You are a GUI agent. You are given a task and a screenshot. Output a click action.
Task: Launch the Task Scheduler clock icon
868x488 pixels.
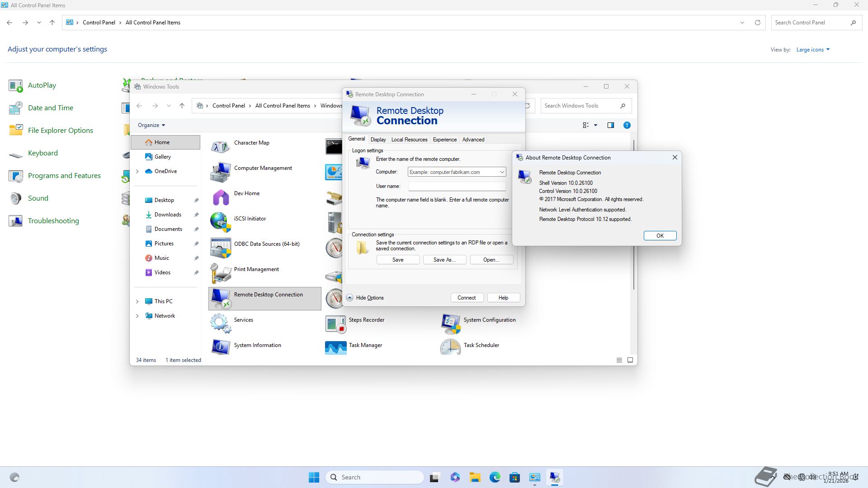(450, 348)
